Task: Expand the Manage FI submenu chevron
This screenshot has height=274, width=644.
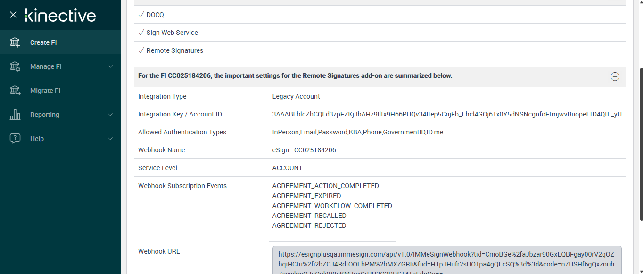Action: 110,66
